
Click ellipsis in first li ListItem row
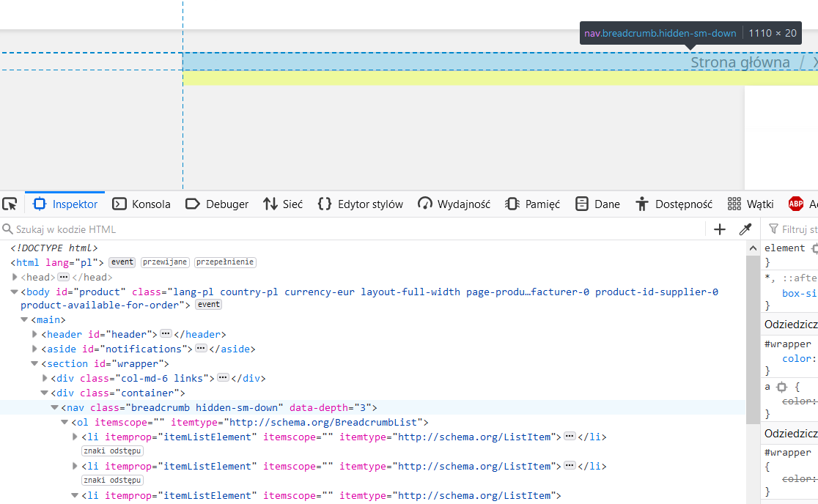click(570, 437)
